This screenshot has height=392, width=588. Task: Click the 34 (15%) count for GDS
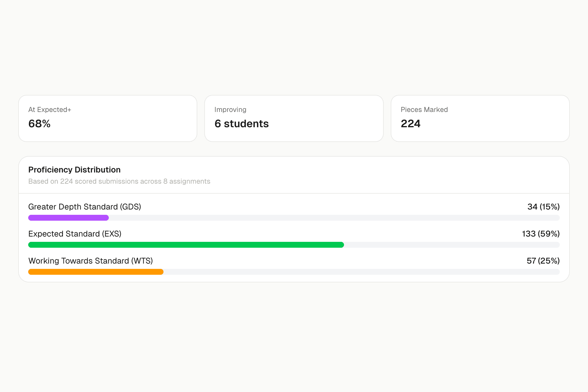click(543, 207)
